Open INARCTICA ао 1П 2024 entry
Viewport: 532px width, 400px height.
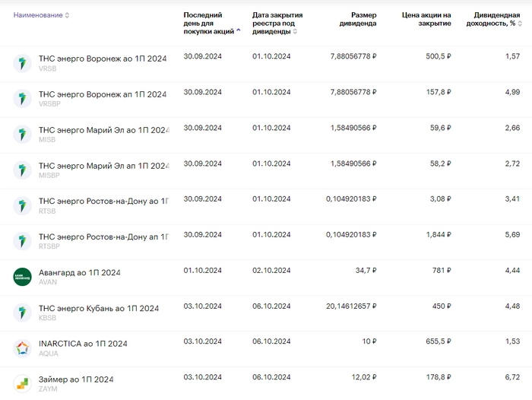pyautogui.click(x=83, y=344)
